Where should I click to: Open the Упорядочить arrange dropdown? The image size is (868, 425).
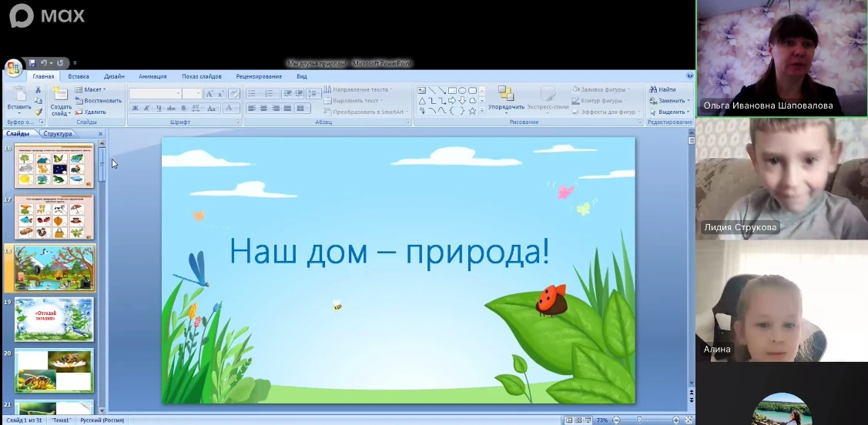coord(506,99)
